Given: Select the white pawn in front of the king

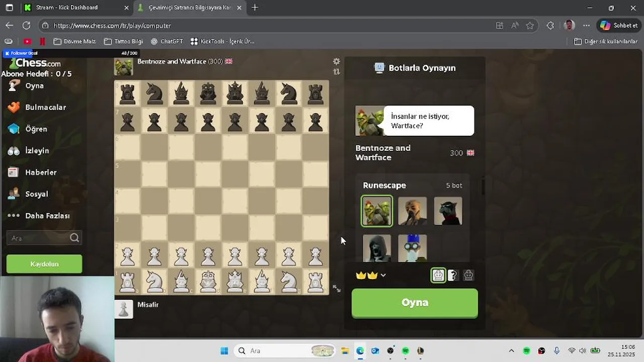Looking at the screenshot, I should pyautogui.click(x=235, y=255).
